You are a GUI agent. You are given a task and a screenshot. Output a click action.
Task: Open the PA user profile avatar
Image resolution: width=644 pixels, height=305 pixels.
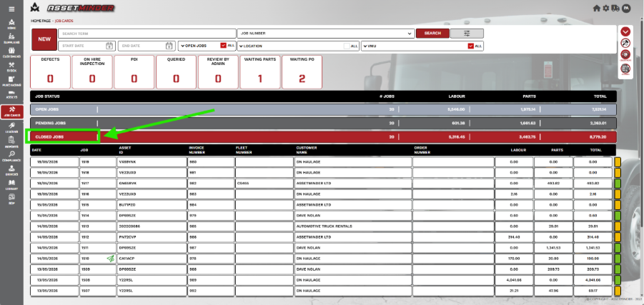click(626, 8)
